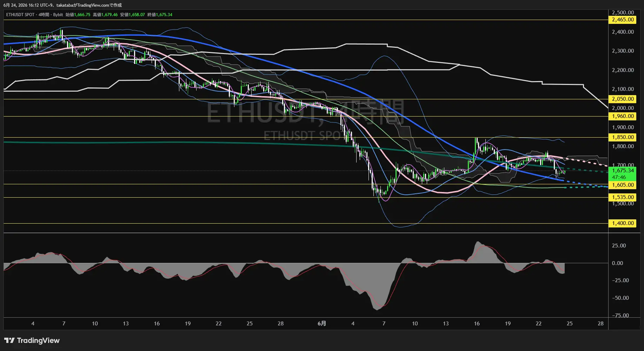Click the 25.00 oscillator axis value

(x=619, y=246)
